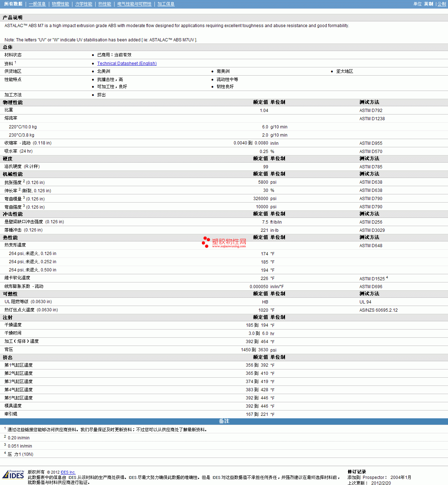The image size is (448, 485).
Task: Click the UL 阻燃等级 value HB
Action: tap(265, 302)
